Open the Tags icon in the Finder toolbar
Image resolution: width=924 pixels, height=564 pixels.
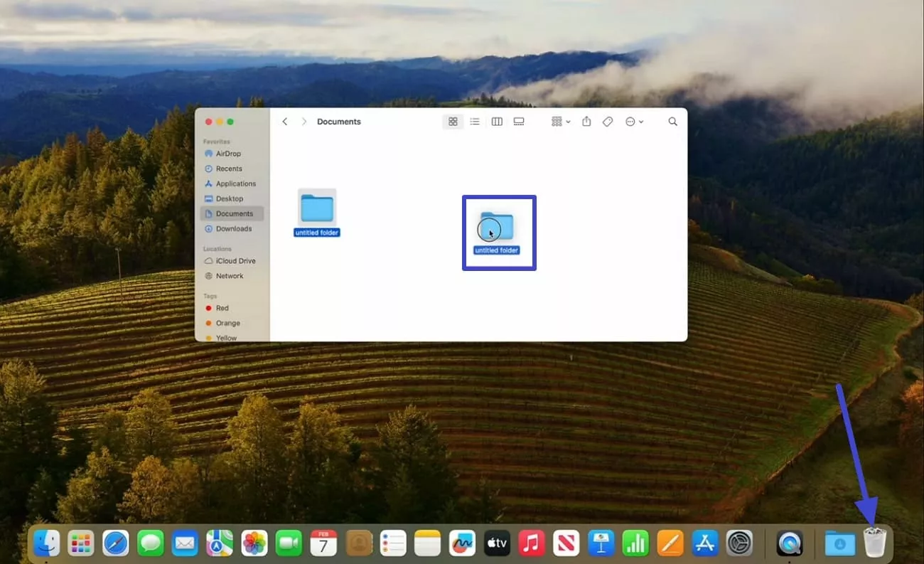(608, 121)
